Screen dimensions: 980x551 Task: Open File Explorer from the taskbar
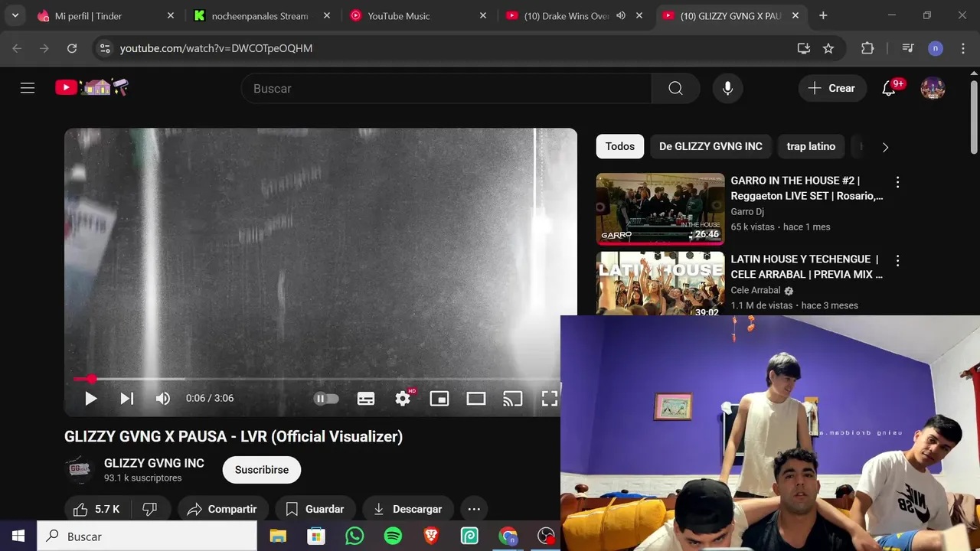tap(277, 536)
